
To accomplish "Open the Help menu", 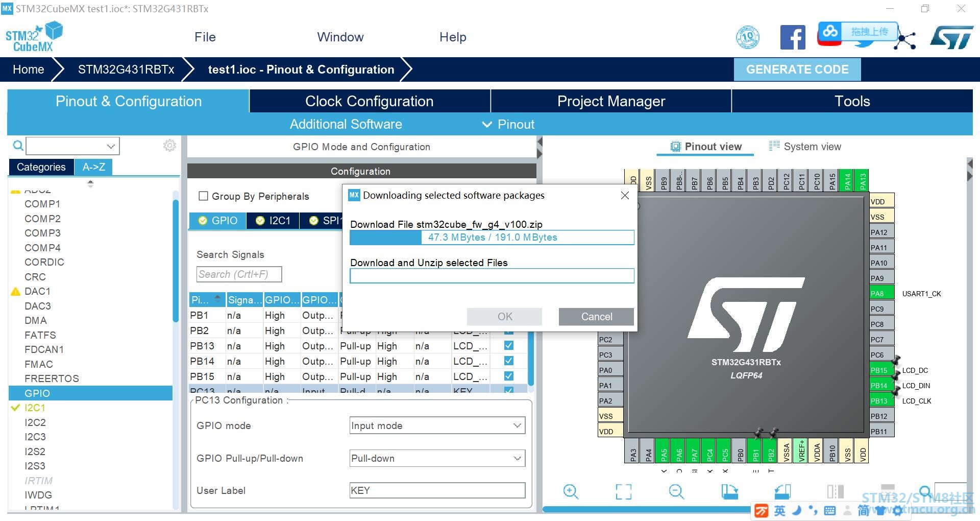I will (x=453, y=37).
